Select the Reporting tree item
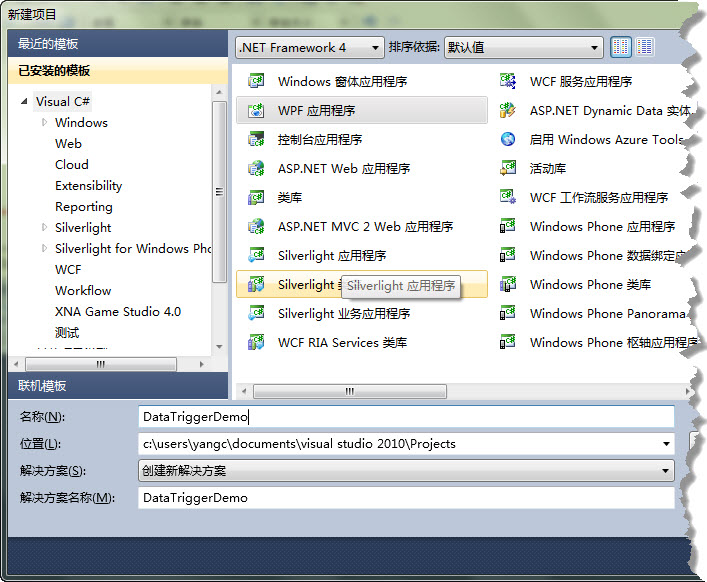Viewport: 707px width, 582px height. [84, 207]
